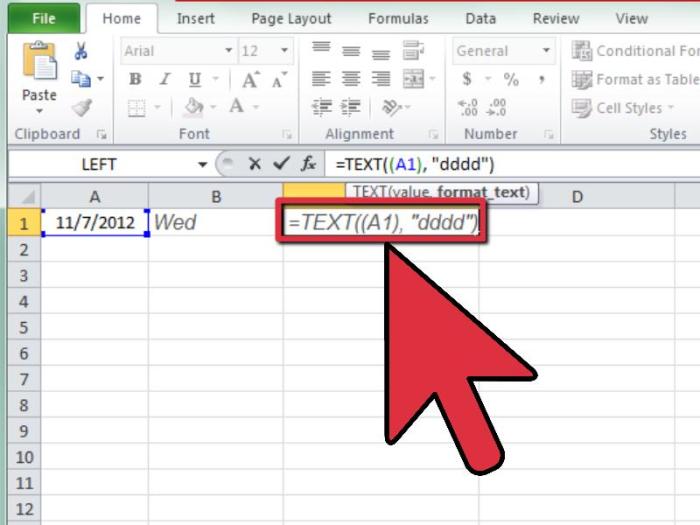Switch to the Review tab
Image resolution: width=700 pixels, height=525 pixels.
(556, 18)
